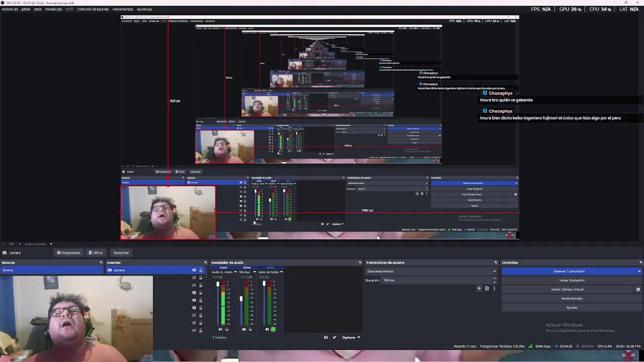Viewport: 644px width, 362px height.
Task: Select the Escena scene in Escenas list
Action: [x=51, y=270]
